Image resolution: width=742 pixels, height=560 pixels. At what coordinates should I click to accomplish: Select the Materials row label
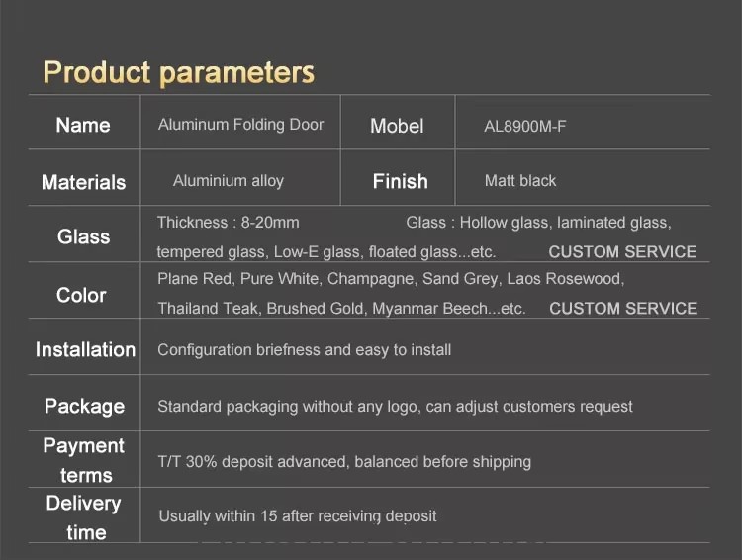click(83, 182)
